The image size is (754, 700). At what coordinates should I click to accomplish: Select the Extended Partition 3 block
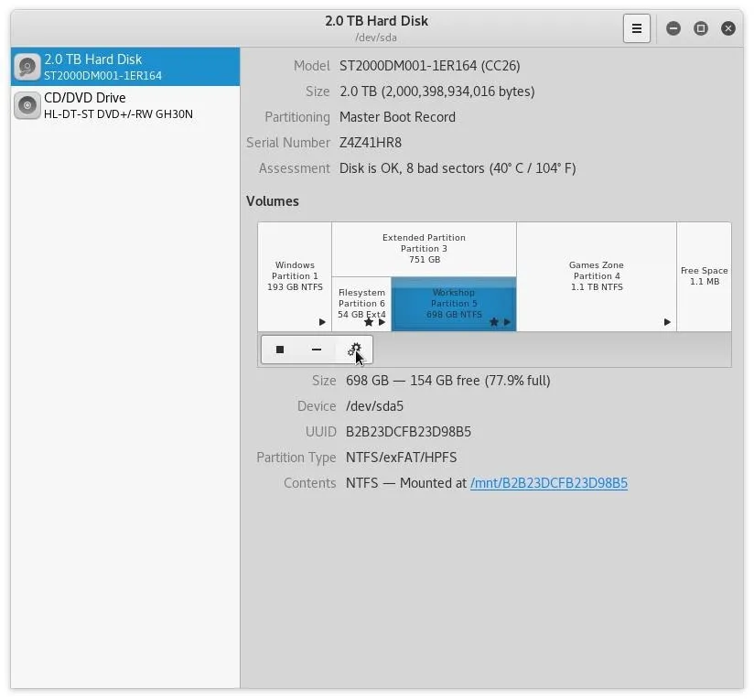click(424, 248)
